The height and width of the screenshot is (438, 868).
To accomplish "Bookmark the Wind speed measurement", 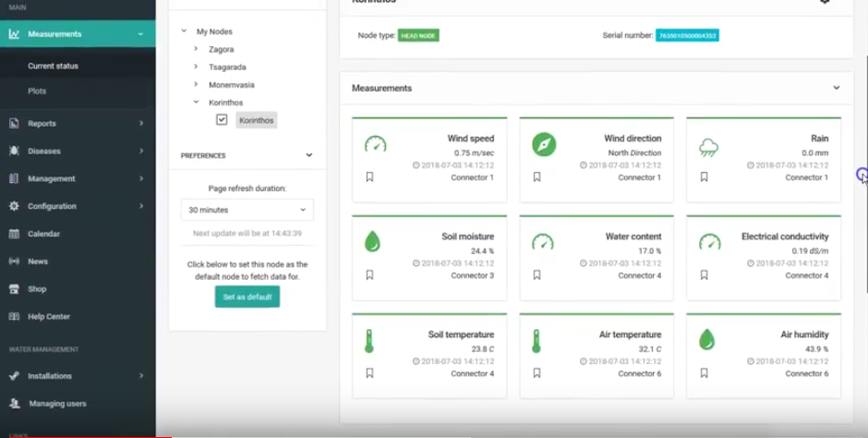I will (369, 177).
